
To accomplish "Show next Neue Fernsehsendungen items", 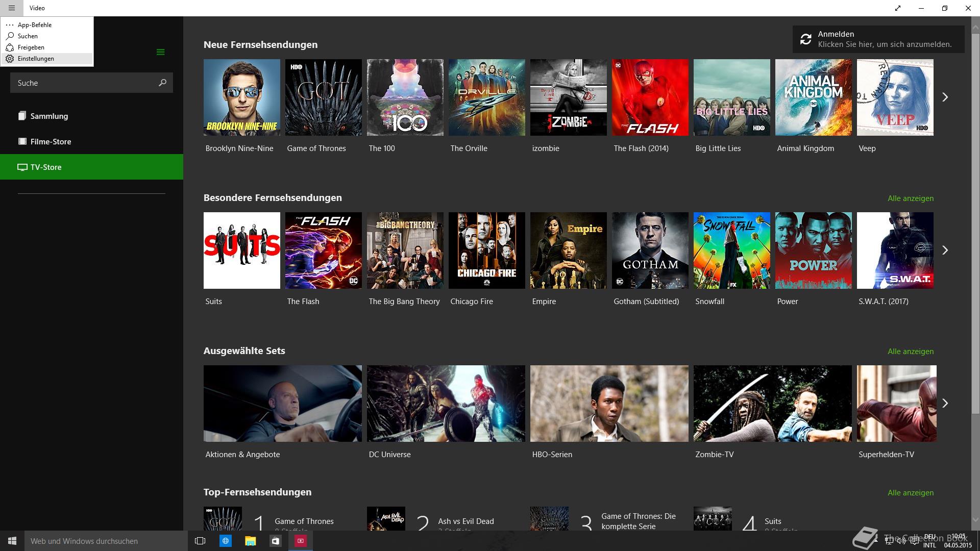I will pos(945,97).
